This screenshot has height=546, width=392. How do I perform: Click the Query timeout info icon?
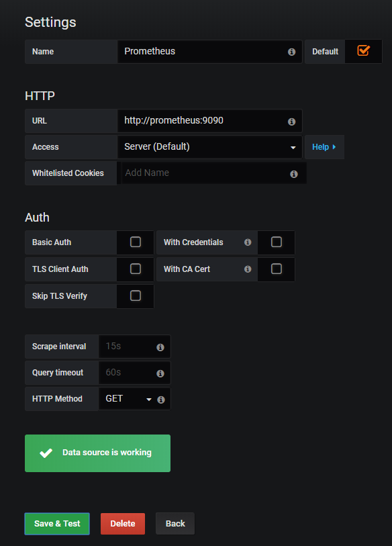coord(160,373)
